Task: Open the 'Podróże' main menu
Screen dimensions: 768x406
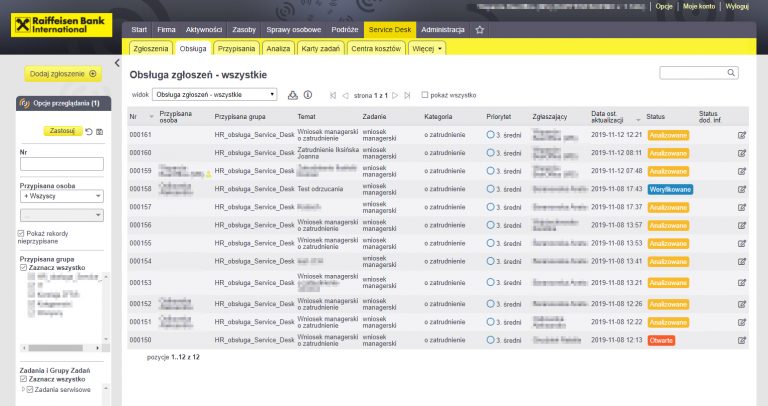Action: pyautogui.click(x=345, y=30)
